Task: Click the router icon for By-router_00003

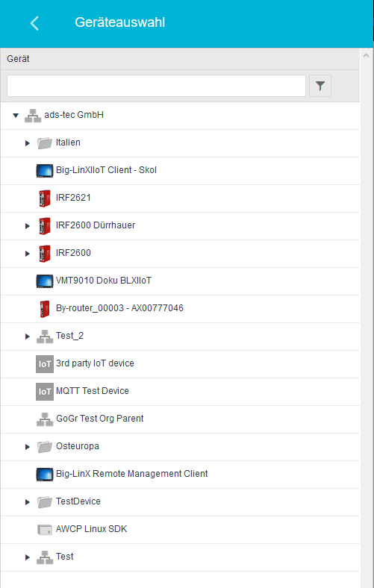Action: click(x=45, y=309)
